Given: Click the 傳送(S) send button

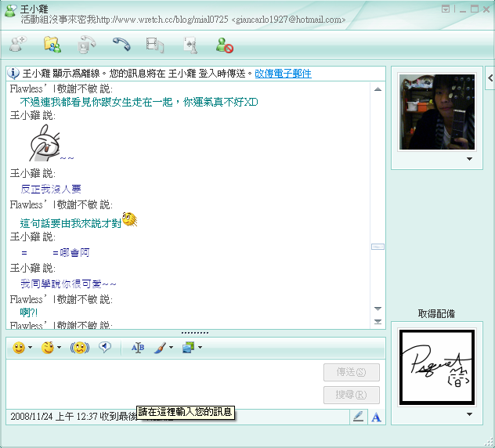Looking at the screenshot, I should [x=352, y=372].
